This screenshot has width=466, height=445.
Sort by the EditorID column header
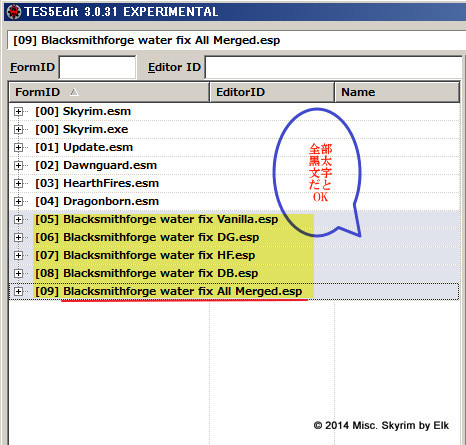pos(272,92)
